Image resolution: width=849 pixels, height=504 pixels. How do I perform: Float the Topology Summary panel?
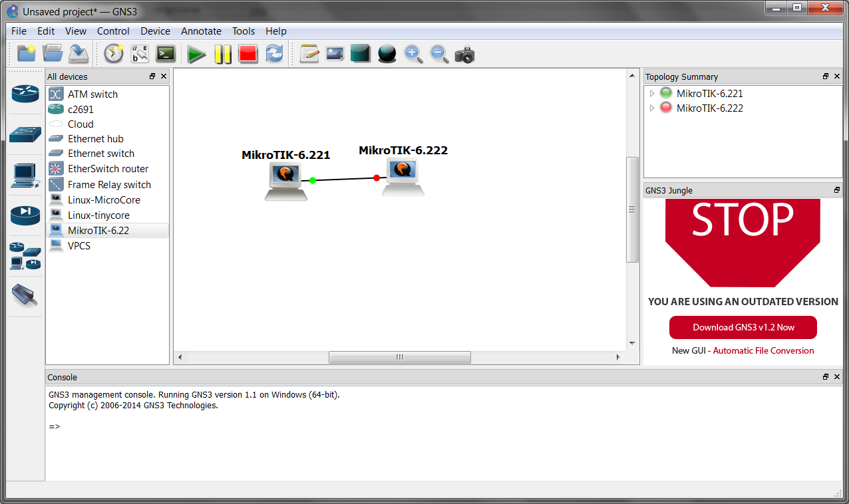[x=826, y=76]
